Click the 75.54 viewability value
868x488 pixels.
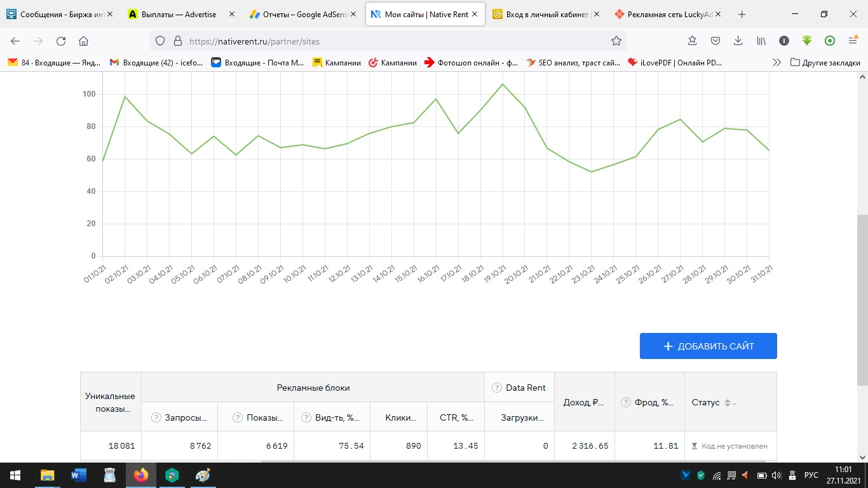350,446
